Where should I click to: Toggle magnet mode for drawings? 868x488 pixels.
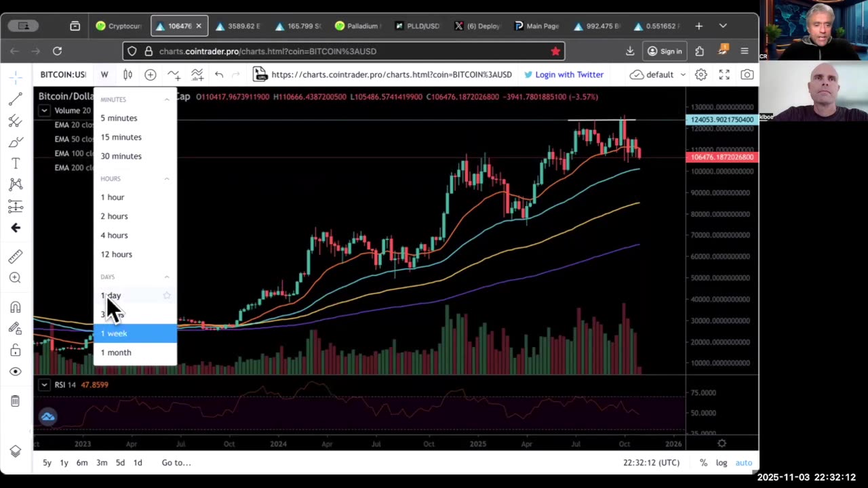tap(16, 307)
